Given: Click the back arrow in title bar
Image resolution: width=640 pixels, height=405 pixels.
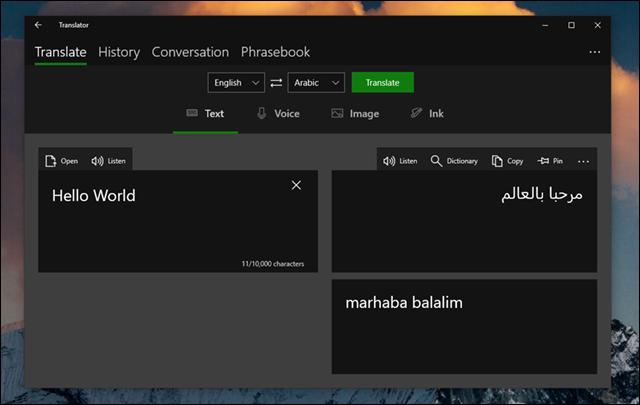Looking at the screenshot, I should point(38,24).
